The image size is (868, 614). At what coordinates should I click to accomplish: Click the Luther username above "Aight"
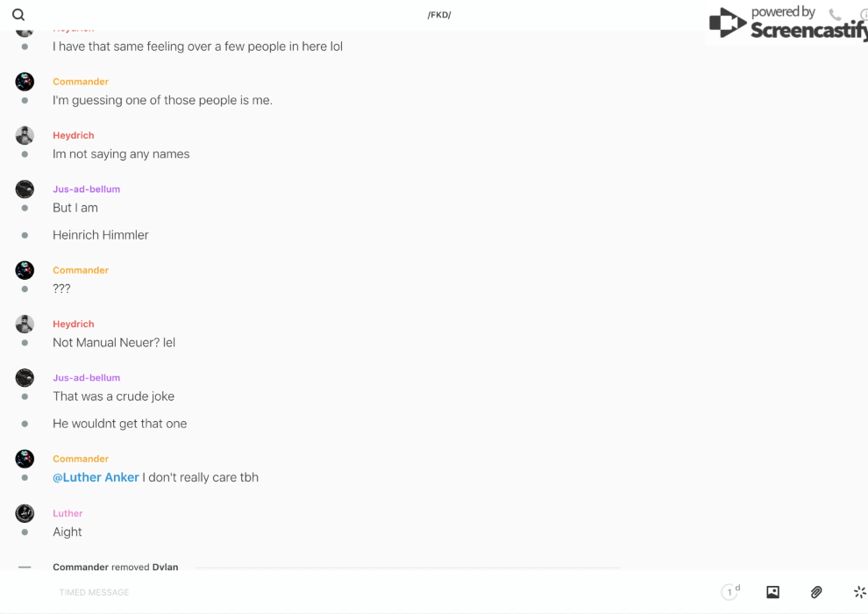[68, 513]
